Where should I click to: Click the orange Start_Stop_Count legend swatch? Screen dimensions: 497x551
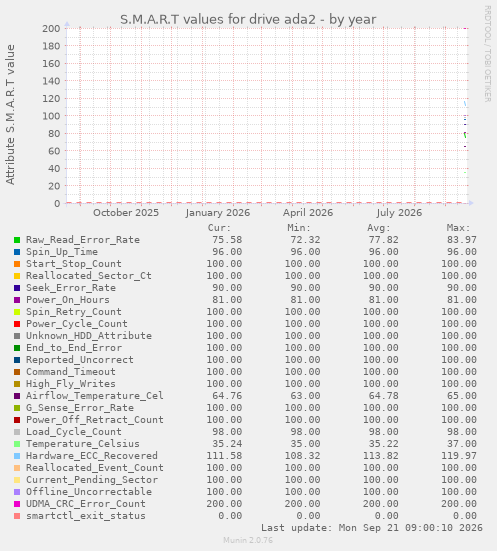17,264
